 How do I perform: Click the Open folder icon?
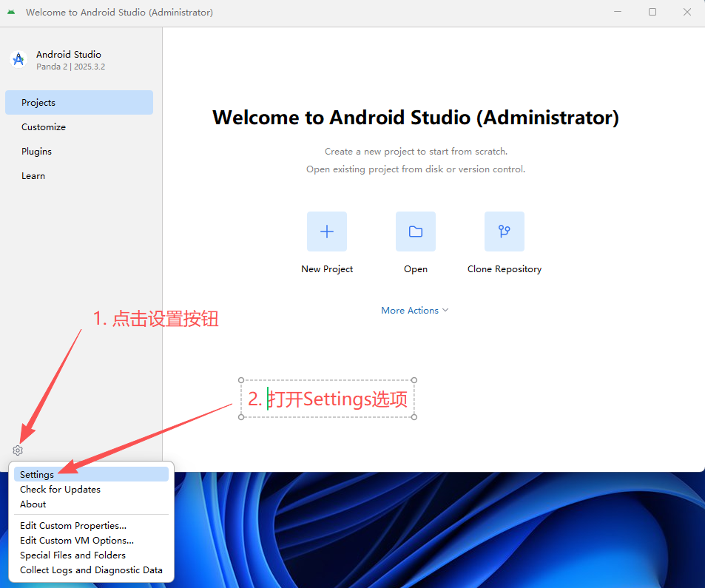pos(416,232)
